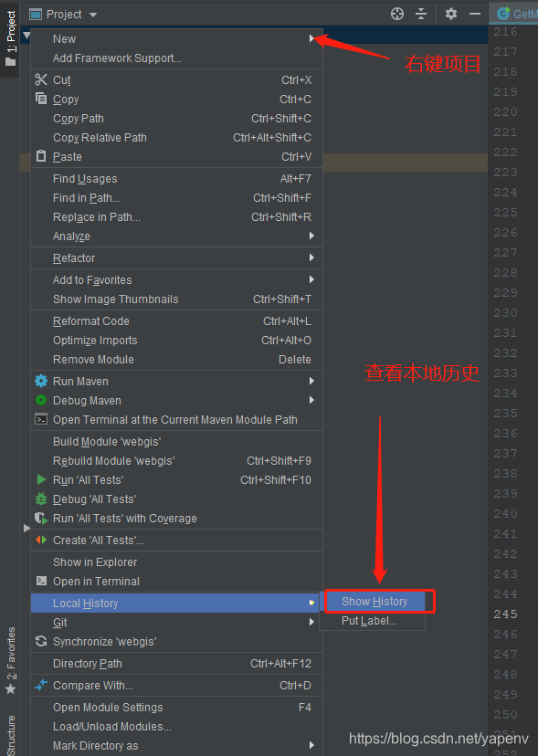Screen dimensions: 538x756
Task: Open Replace in Path...
Action: [176, 217]
